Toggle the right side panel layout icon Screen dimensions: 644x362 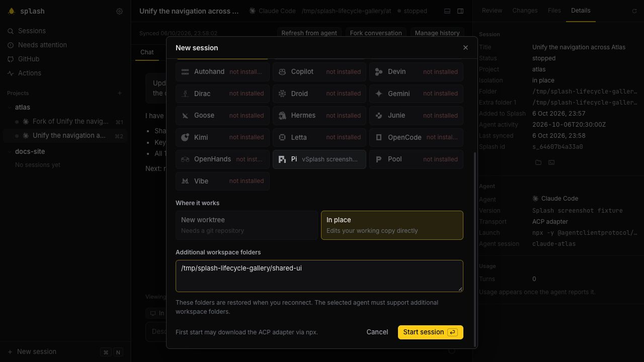(460, 11)
